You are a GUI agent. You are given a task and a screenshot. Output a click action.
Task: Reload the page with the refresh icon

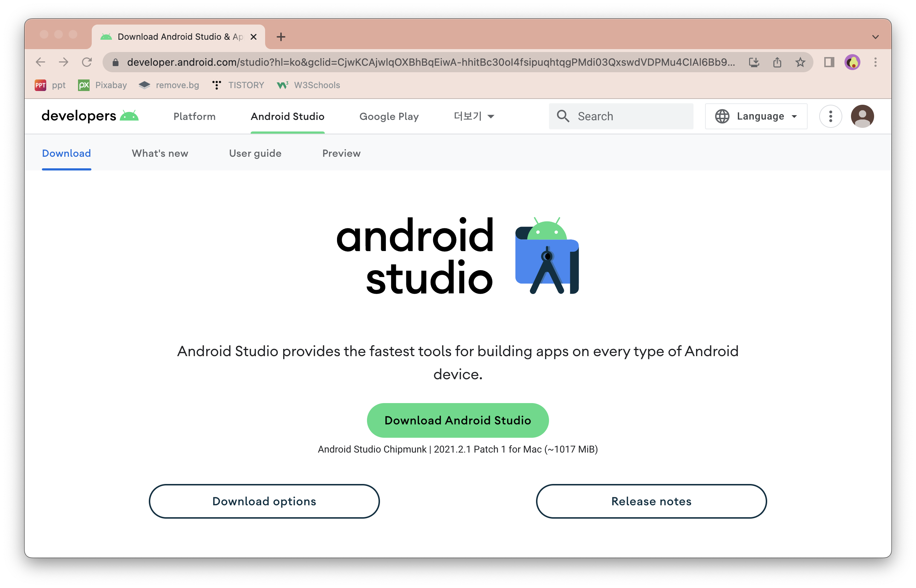pos(87,62)
